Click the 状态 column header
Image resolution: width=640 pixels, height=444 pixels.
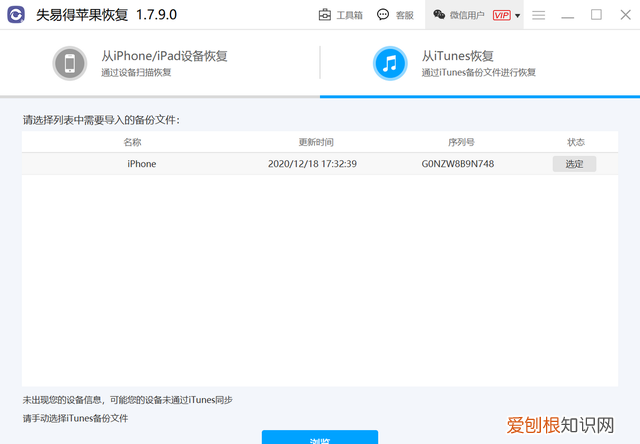click(576, 142)
